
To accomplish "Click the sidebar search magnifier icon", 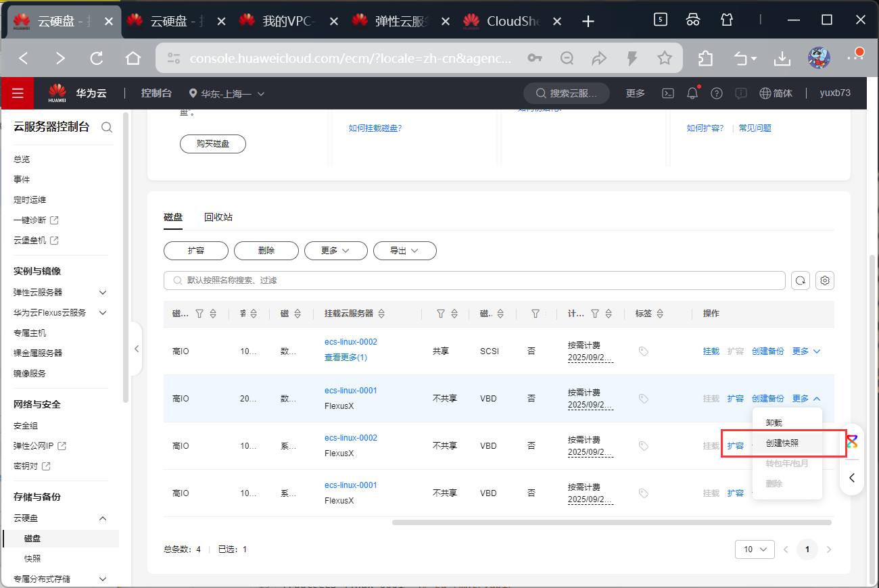I will [106, 127].
